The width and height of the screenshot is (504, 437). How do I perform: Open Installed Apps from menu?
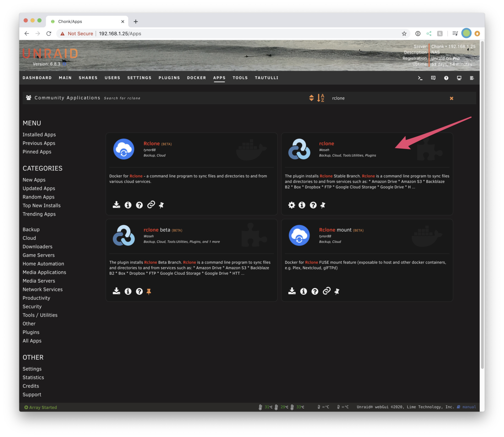(39, 135)
